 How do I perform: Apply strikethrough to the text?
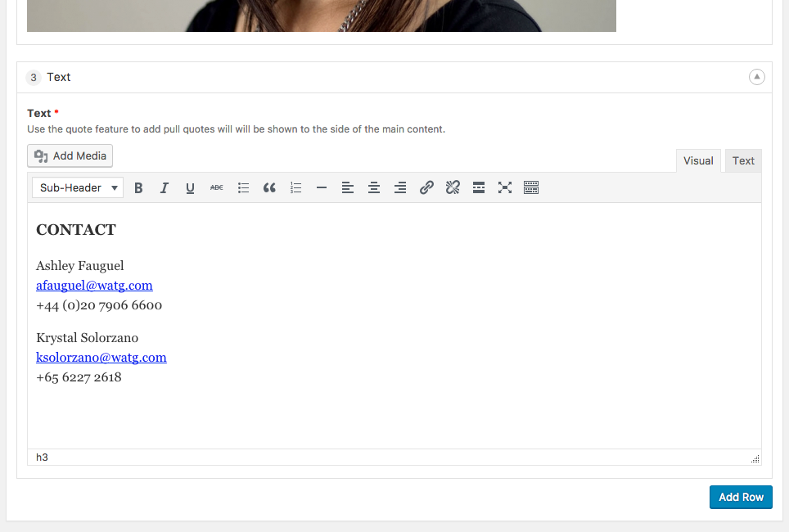(217, 188)
